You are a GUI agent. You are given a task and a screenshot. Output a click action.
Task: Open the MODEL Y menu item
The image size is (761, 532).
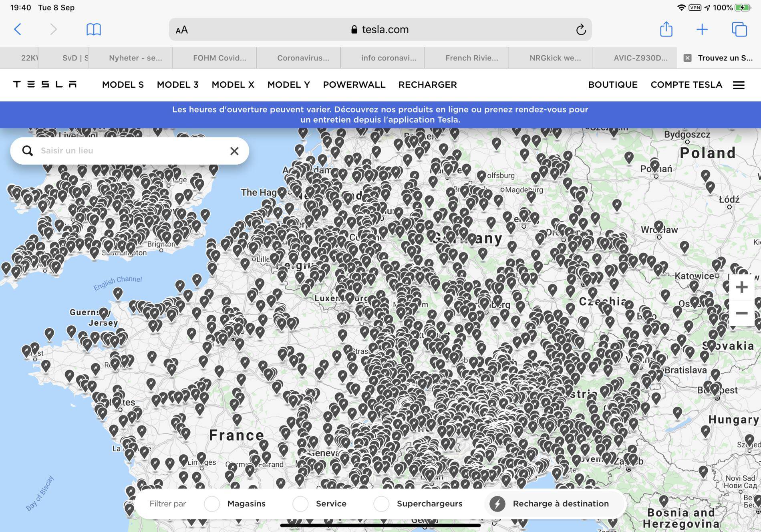pos(289,85)
